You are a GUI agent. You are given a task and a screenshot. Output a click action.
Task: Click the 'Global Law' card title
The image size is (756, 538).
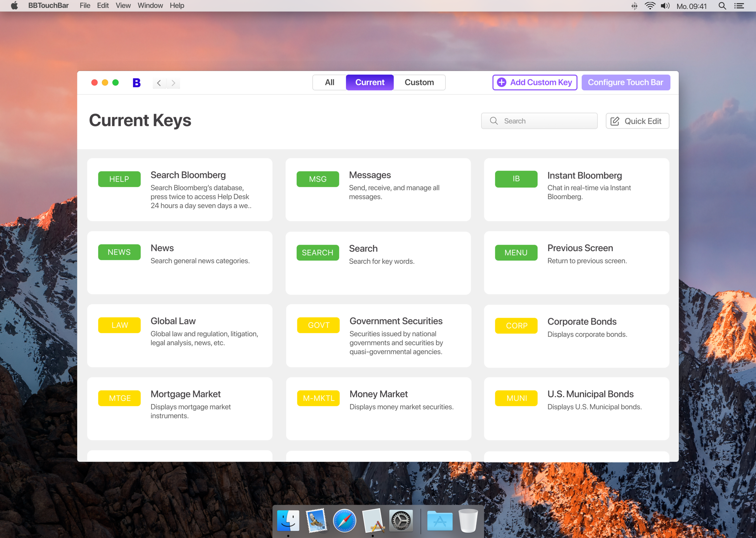click(173, 321)
